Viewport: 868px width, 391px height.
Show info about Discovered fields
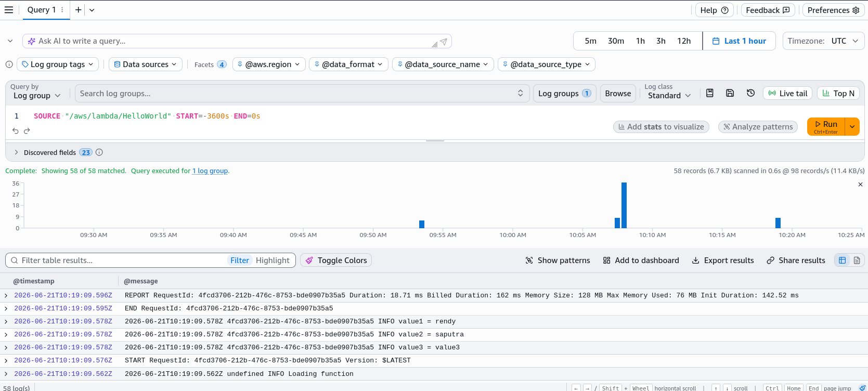[99, 152]
